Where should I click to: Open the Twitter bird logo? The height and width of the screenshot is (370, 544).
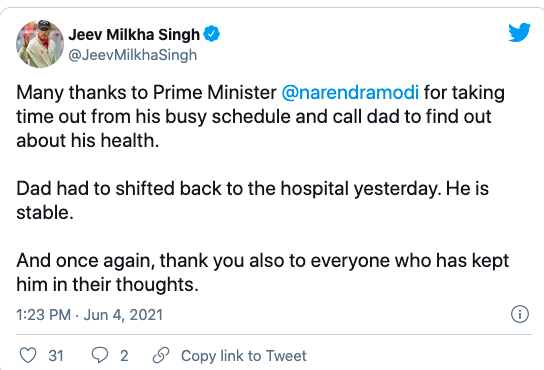(519, 32)
